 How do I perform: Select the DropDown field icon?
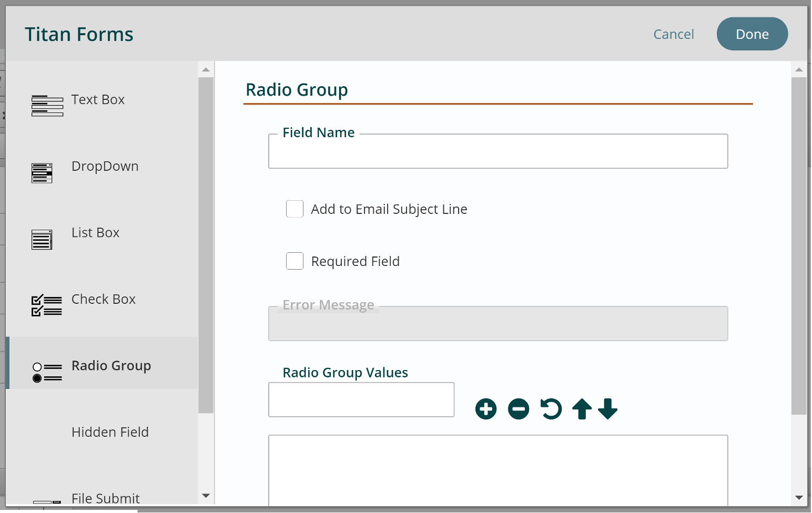[42, 172]
